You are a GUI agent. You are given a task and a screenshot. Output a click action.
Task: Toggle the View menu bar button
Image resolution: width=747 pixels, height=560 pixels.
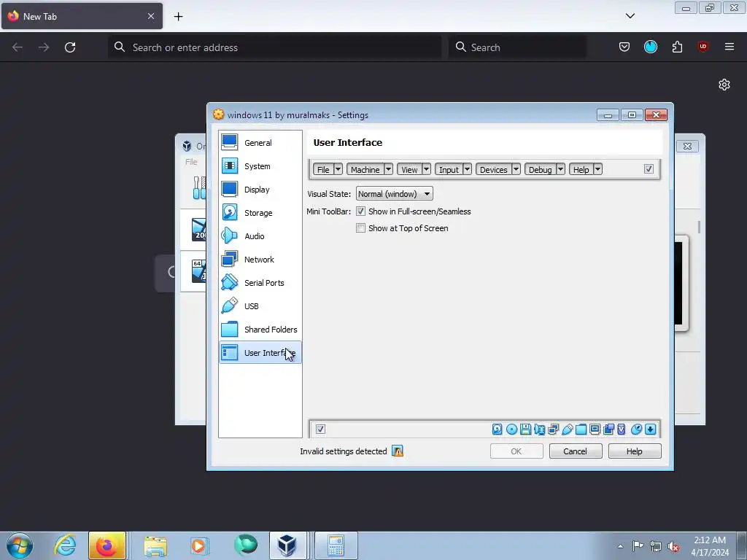409,169
